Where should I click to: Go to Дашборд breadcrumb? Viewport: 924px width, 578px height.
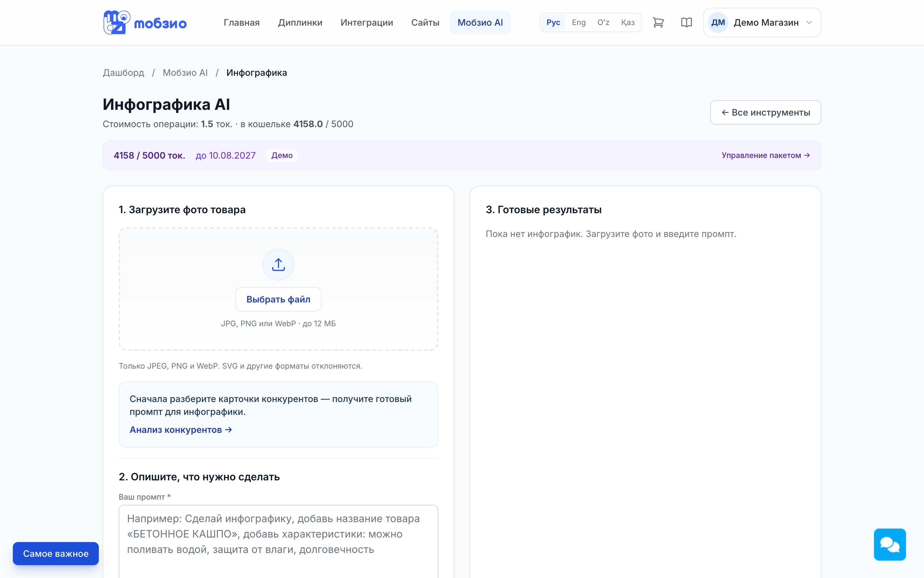click(123, 73)
